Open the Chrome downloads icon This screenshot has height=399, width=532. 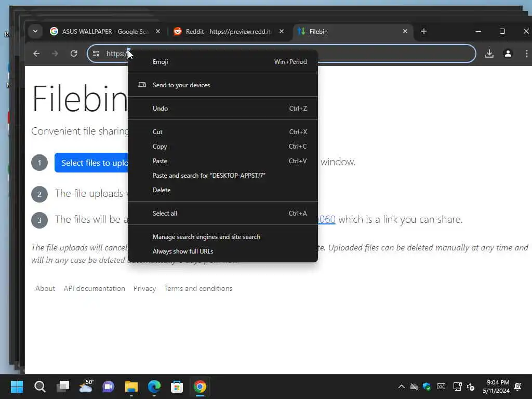(489, 54)
